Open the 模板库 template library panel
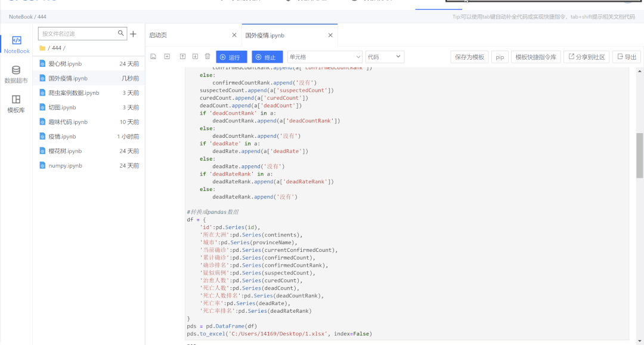This screenshot has width=644, height=345. click(16, 103)
